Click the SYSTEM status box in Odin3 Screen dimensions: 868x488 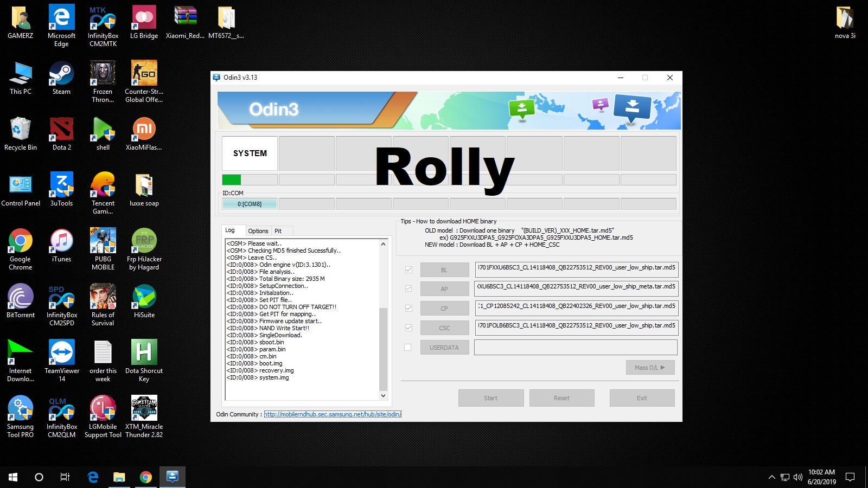coord(250,153)
